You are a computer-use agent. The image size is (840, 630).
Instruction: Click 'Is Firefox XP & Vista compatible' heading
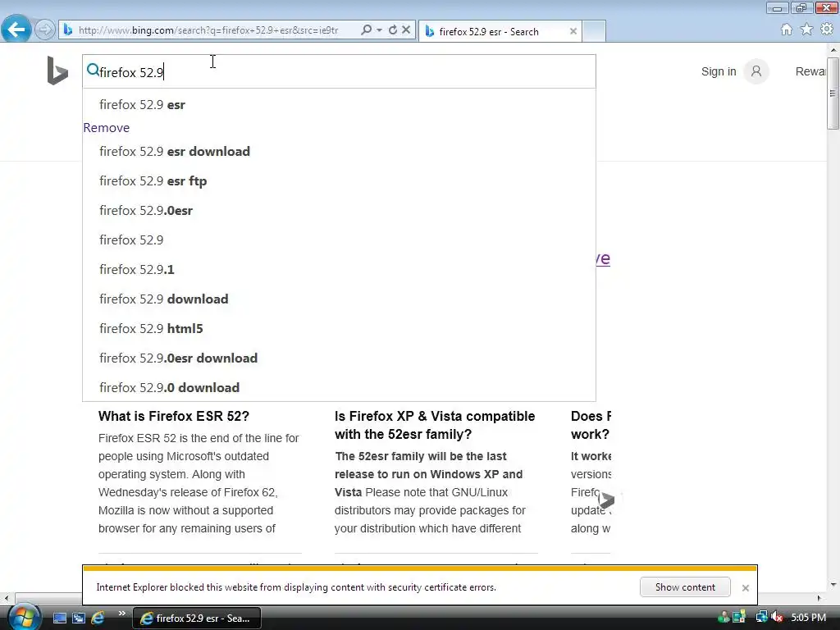click(435, 426)
